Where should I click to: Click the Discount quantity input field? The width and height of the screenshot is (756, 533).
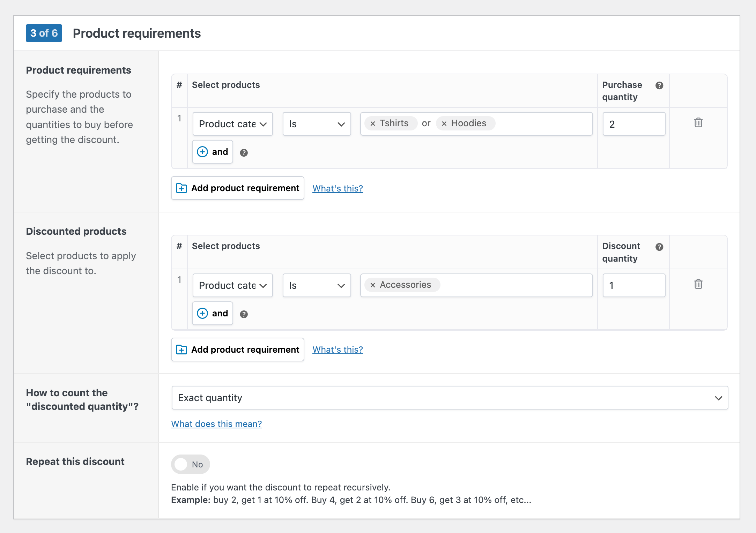(633, 285)
